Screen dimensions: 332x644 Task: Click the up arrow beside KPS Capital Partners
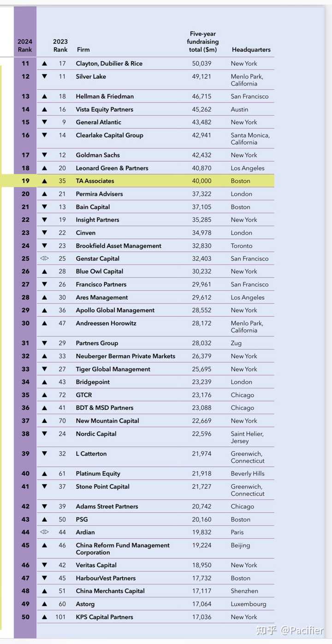44,617
